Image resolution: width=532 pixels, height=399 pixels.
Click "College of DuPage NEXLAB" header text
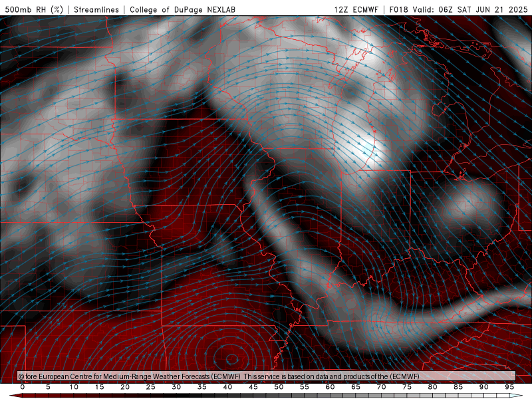pyautogui.click(x=182, y=9)
